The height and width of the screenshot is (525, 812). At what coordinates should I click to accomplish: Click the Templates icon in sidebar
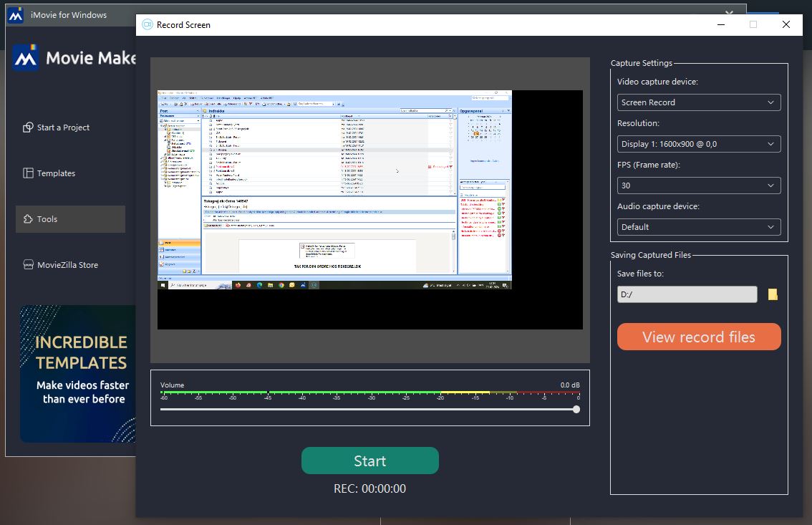click(x=29, y=173)
